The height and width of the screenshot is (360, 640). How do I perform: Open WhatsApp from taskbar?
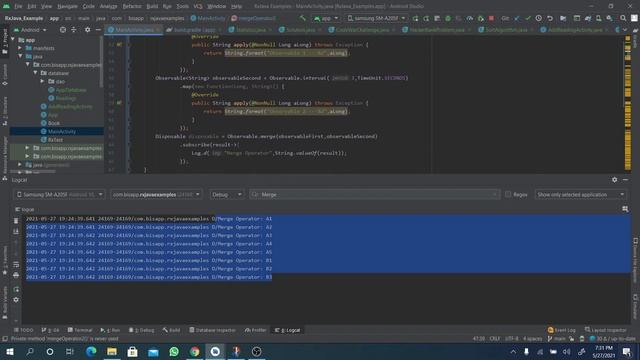(x=174, y=351)
